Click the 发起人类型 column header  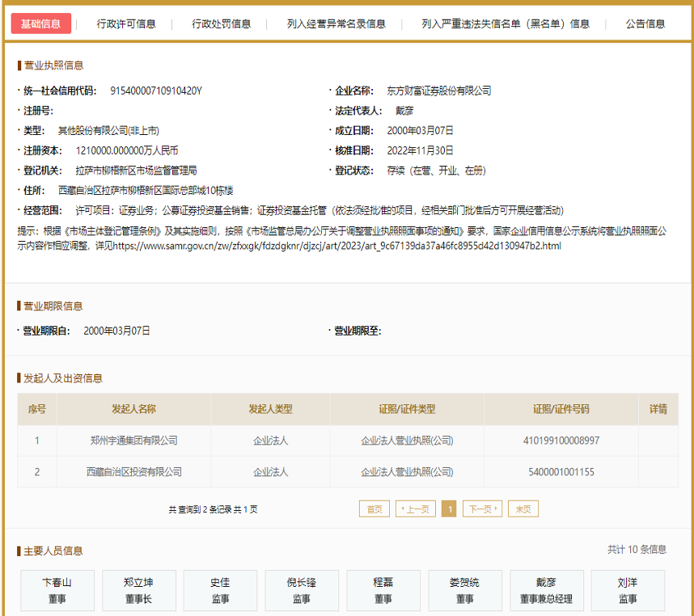(270, 409)
